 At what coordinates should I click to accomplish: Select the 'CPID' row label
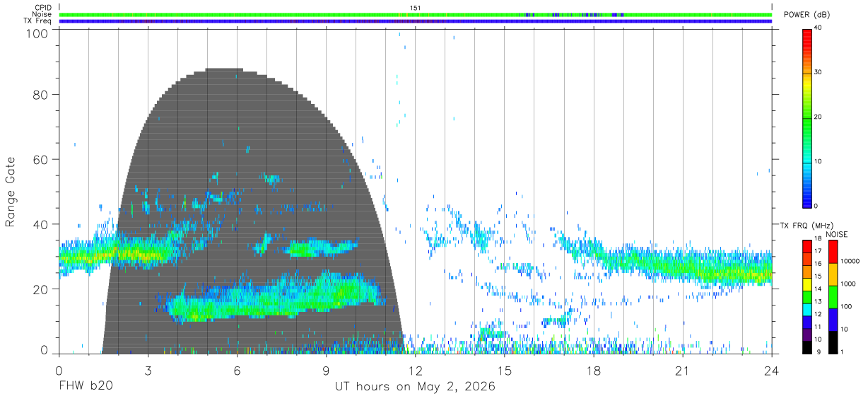point(42,8)
